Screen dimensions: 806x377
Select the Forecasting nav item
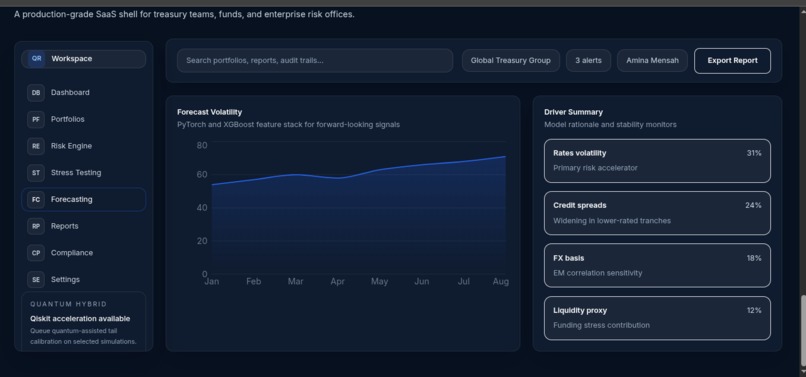click(x=84, y=200)
